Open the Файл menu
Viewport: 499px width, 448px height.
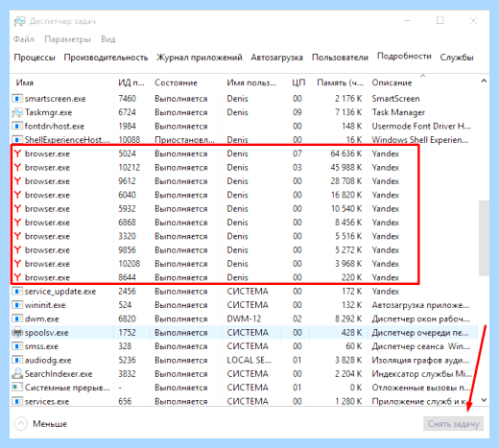(24, 39)
